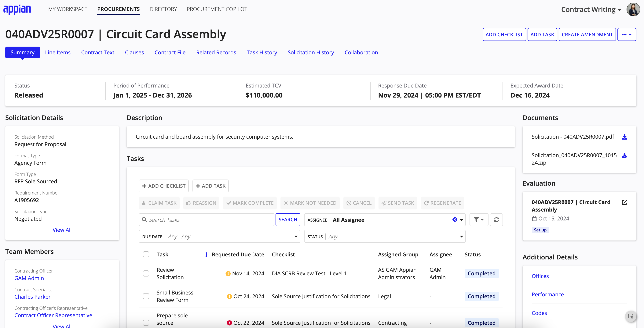
Task: Open Charles Parker profile link
Action: (x=32, y=297)
